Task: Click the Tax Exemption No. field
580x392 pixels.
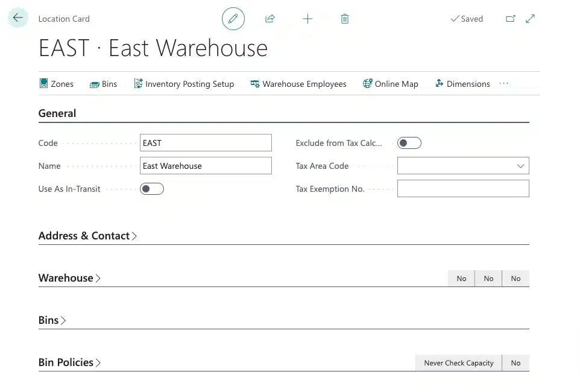Action: pos(463,189)
